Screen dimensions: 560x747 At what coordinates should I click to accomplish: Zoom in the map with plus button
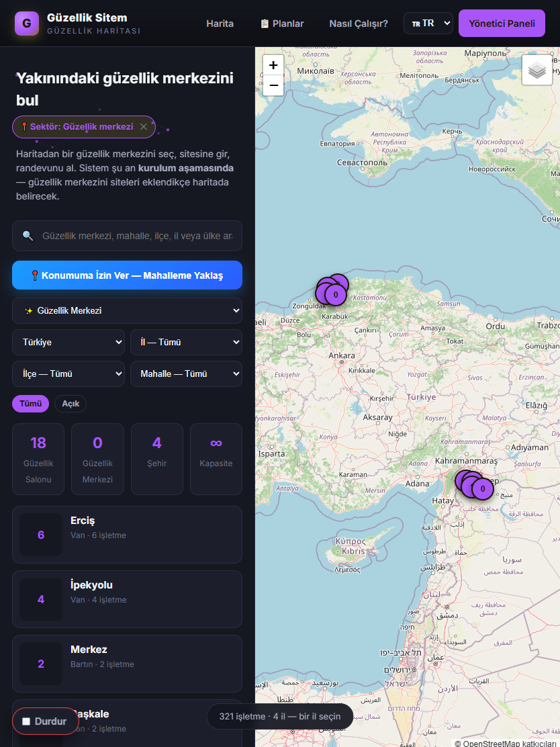coord(273,65)
